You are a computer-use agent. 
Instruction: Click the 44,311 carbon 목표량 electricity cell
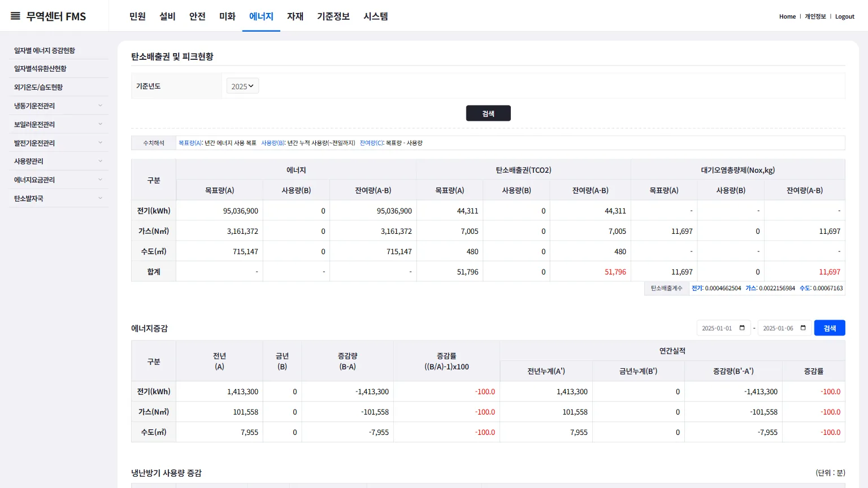point(450,211)
